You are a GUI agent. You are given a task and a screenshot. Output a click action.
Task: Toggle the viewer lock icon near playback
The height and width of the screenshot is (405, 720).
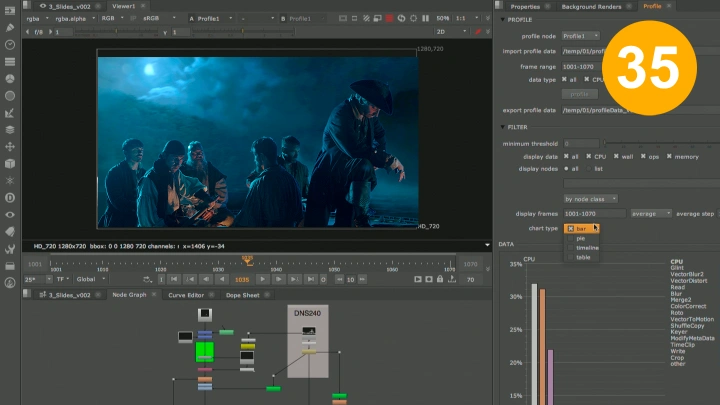coord(440,279)
